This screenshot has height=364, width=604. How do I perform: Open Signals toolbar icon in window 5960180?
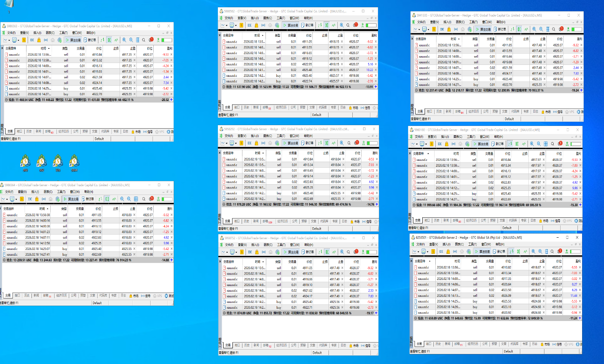click(453, 144)
